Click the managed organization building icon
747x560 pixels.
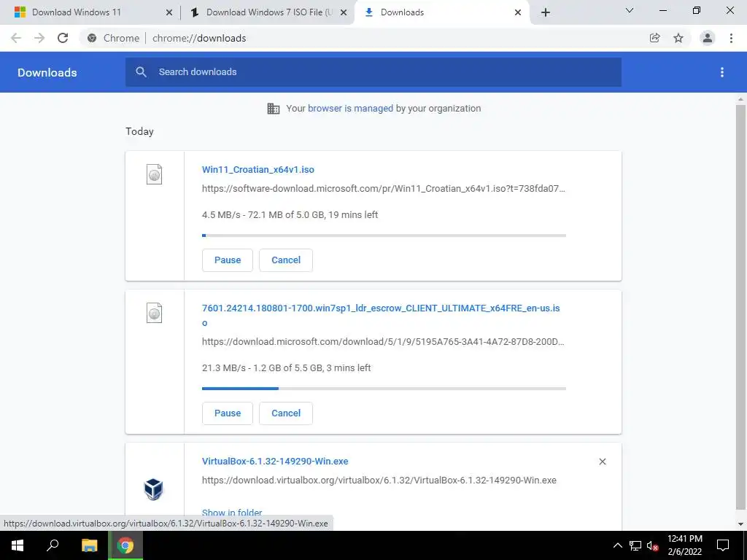pos(274,109)
